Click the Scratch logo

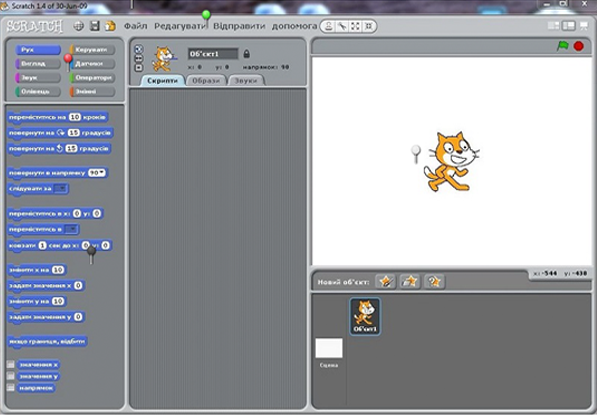(35, 26)
